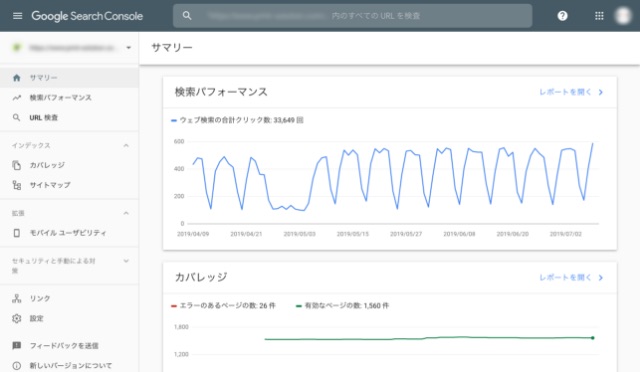Open サイトマップ in the sidebar
Image resolution: width=640 pixels, height=372 pixels.
coord(69,185)
